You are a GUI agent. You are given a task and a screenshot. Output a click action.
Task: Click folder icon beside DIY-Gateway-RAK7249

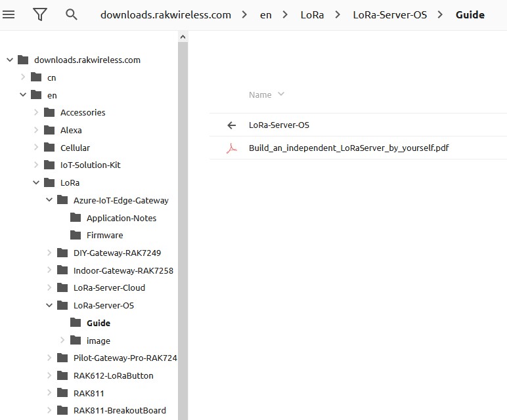[62, 252]
